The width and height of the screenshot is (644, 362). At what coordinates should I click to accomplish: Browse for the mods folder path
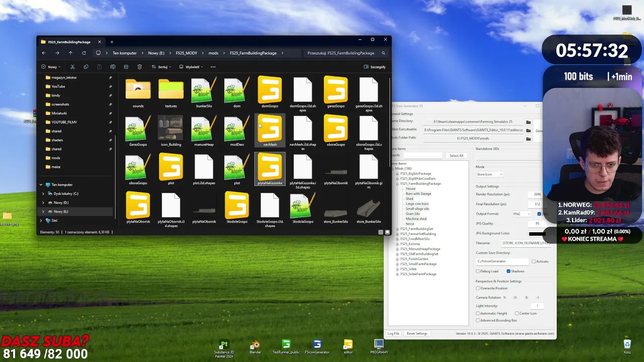pos(528,138)
